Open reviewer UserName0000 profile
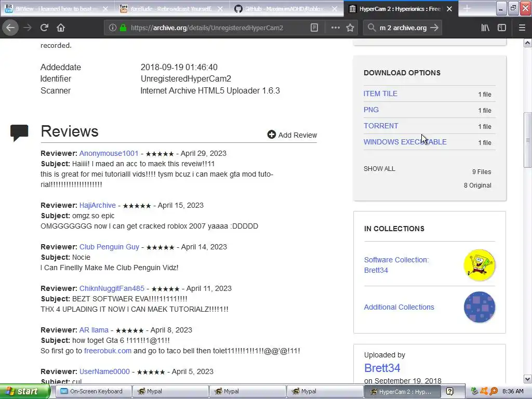Viewport: 532px width, 399px height. pyautogui.click(x=104, y=371)
